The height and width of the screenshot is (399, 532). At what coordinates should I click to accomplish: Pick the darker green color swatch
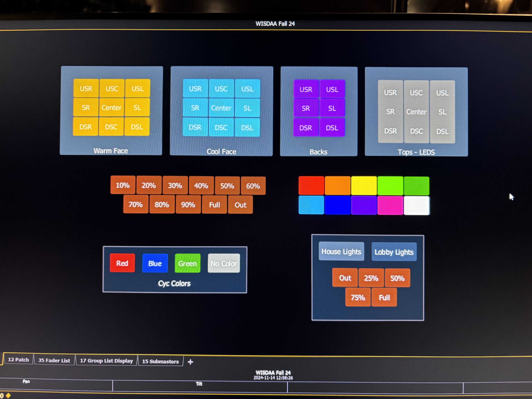point(416,186)
